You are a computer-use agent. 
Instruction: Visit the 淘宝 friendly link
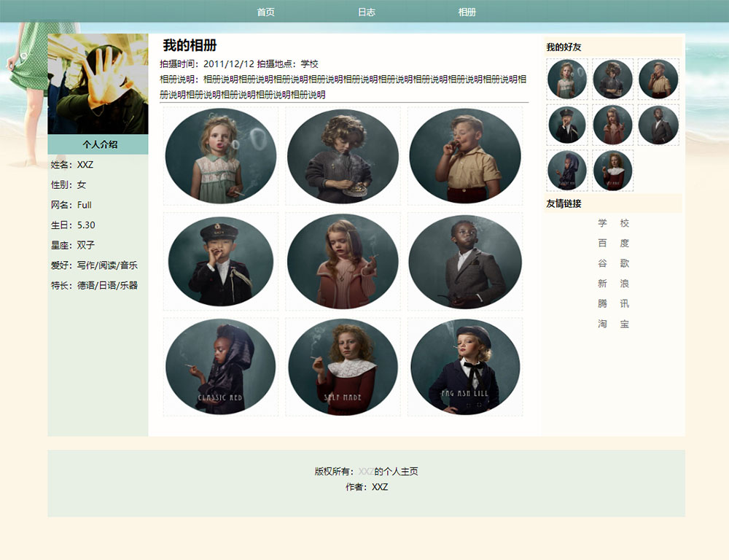click(613, 324)
